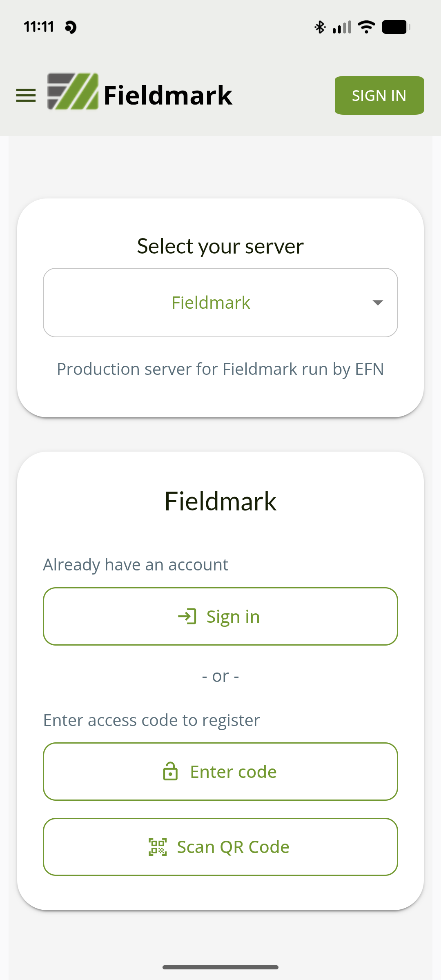Click the Fieldmark title in the header
Image resolution: width=441 pixels, height=980 pixels.
point(168,95)
